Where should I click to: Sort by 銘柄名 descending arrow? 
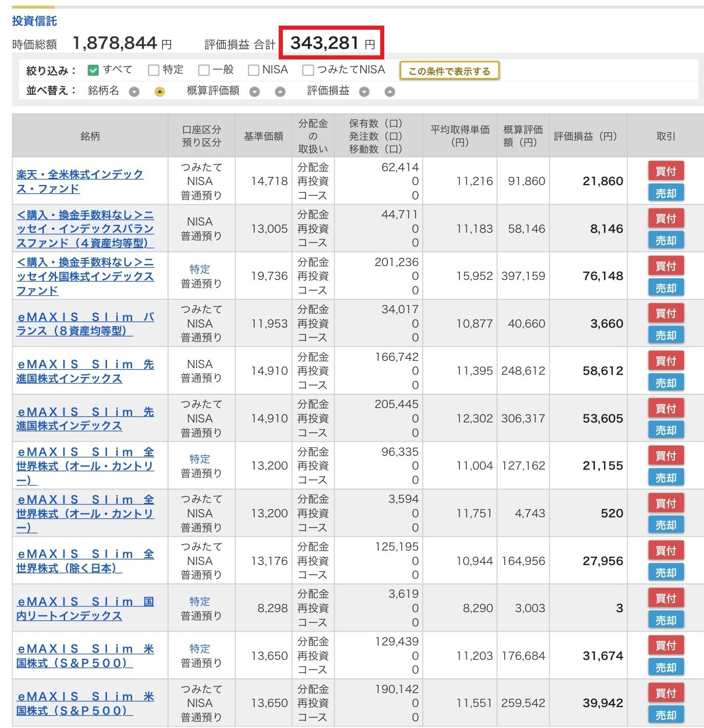134,92
